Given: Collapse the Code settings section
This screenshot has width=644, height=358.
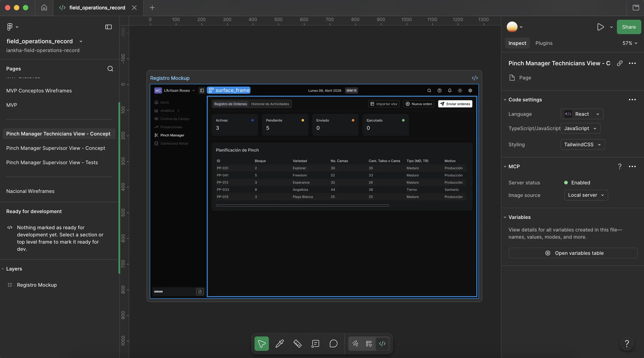Looking at the screenshot, I should (505, 100).
